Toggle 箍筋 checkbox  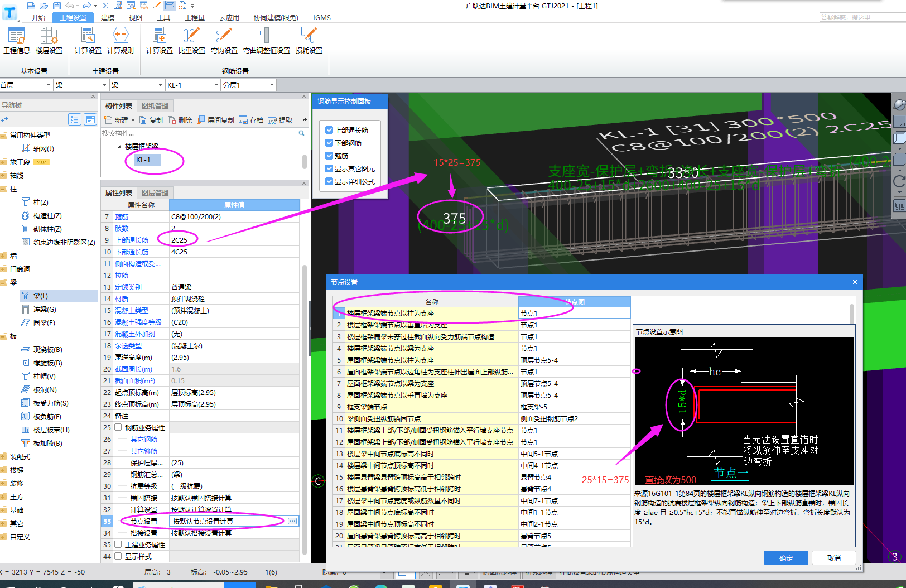coord(329,156)
